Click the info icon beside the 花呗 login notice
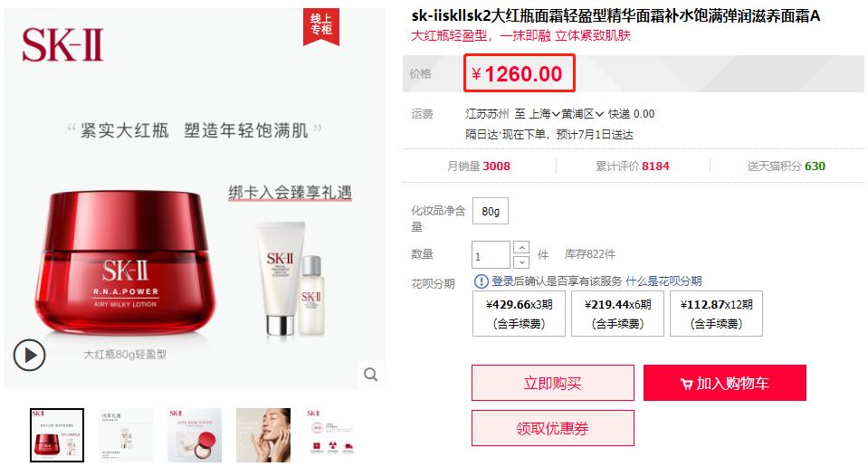Screen dimensions: 868x476 tap(481, 281)
